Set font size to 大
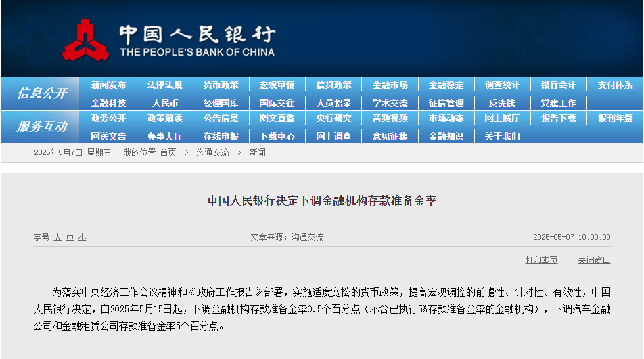This screenshot has width=644, height=359. tap(57, 238)
